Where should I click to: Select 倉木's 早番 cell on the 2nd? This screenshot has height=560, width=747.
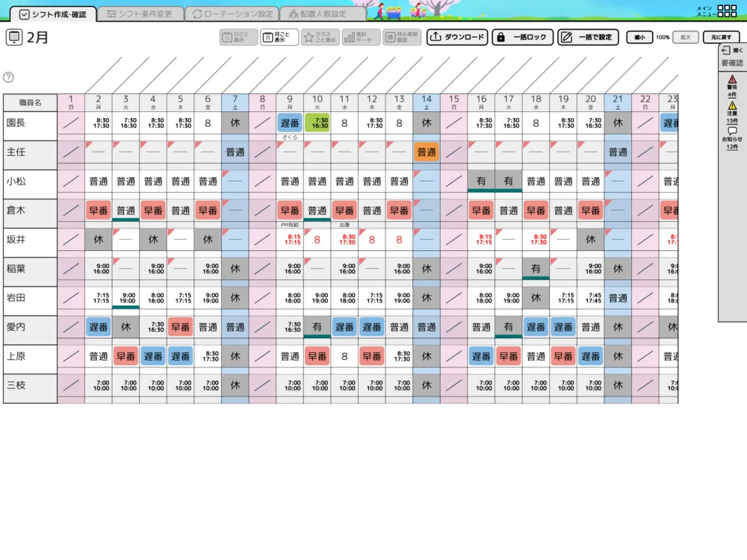point(99,210)
